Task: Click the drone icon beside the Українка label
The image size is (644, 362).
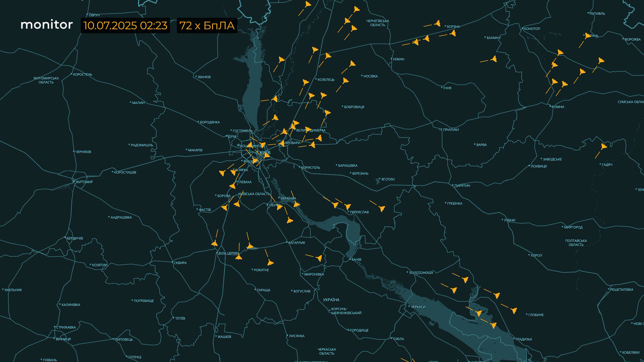Action: coord(297,204)
